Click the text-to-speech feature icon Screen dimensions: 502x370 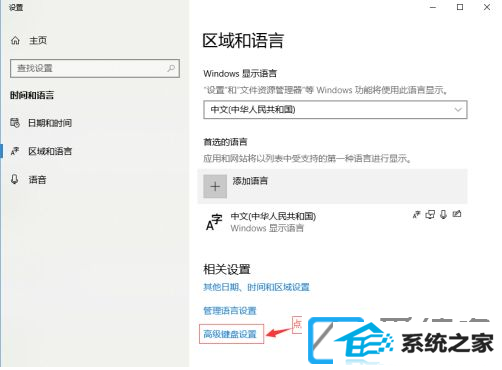click(x=430, y=214)
